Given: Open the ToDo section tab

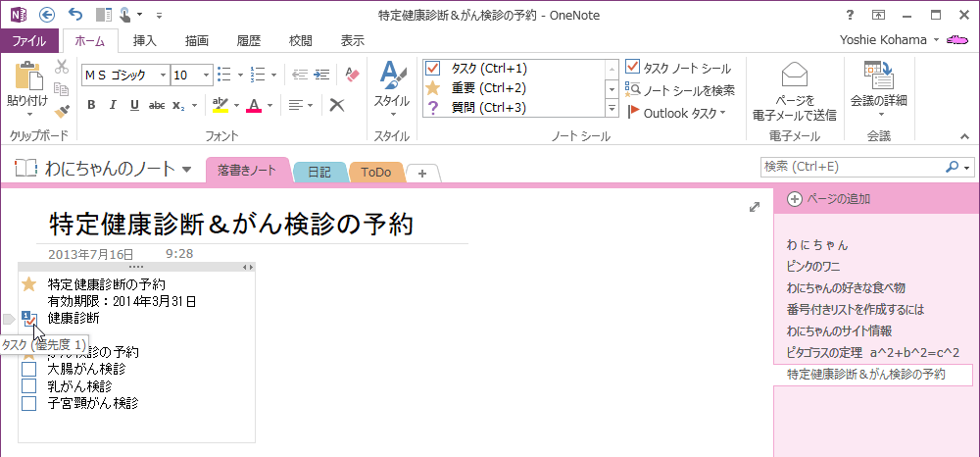Looking at the screenshot, I should point(376,172).
